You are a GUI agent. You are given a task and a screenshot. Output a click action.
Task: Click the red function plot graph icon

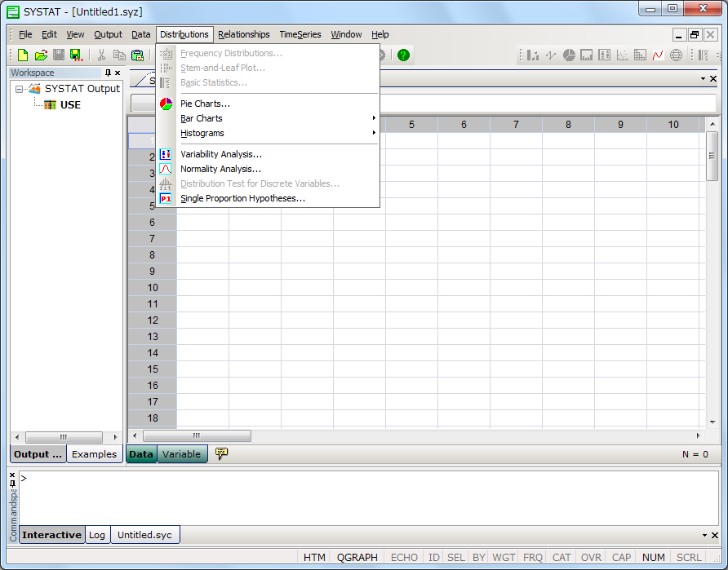[658, 55]
